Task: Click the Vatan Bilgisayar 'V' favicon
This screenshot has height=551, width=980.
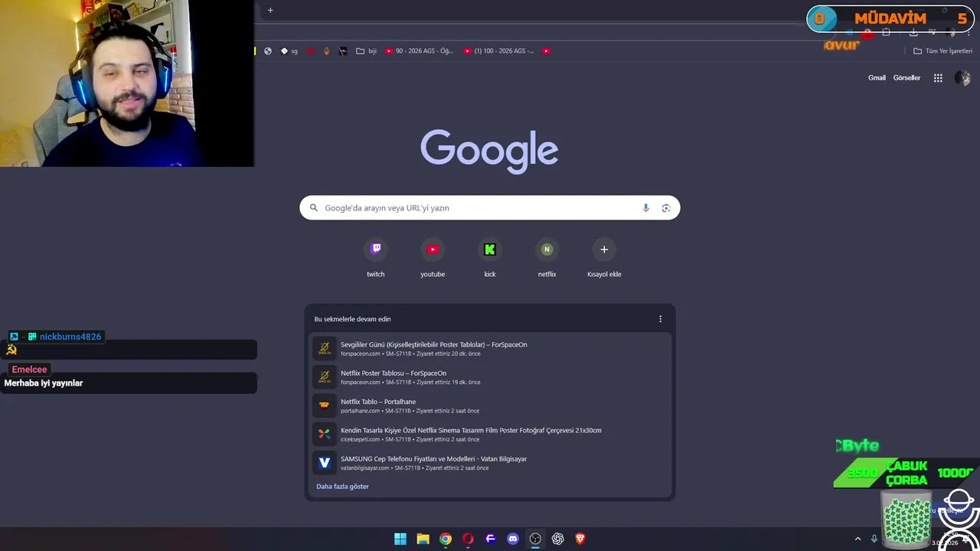Action: pos(325,463)
